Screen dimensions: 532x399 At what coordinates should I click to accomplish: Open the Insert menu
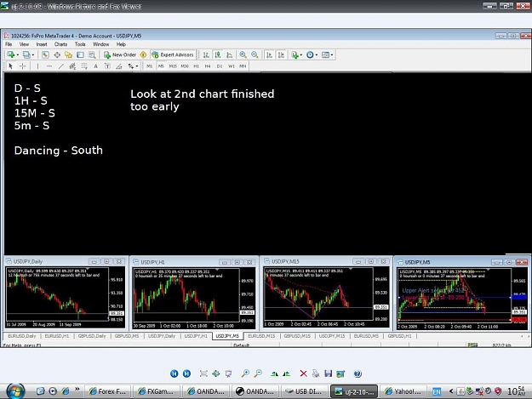point(42,44)
